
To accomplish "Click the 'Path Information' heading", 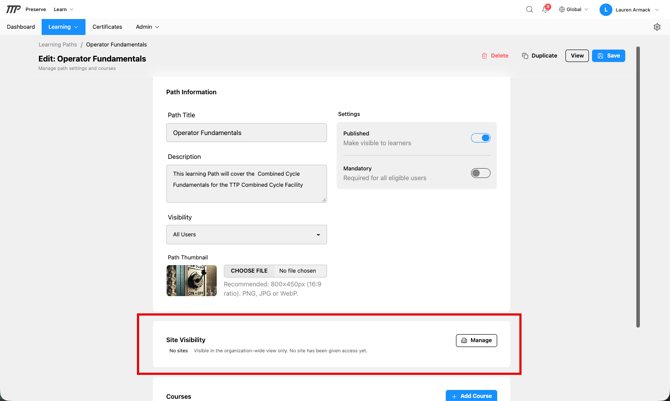I will pos(191,92).
